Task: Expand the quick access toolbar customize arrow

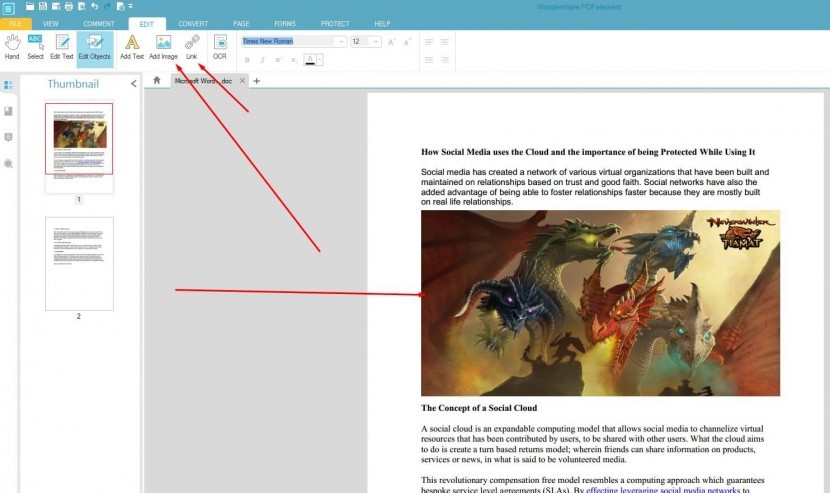Action: pyautogui.click(x=131, y=6)
